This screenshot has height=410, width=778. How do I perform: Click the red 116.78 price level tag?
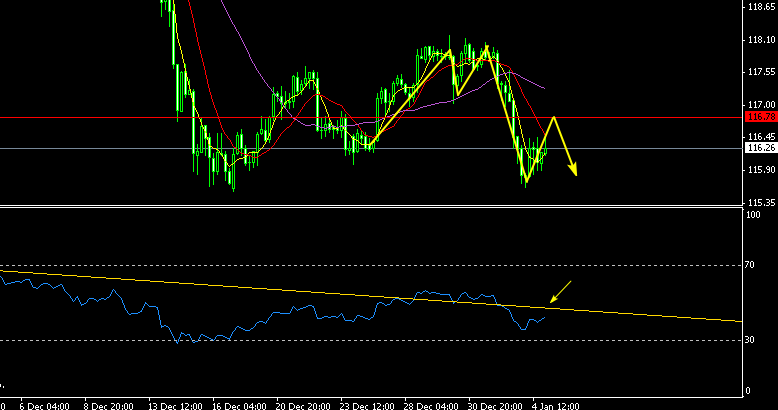(761, 117)
